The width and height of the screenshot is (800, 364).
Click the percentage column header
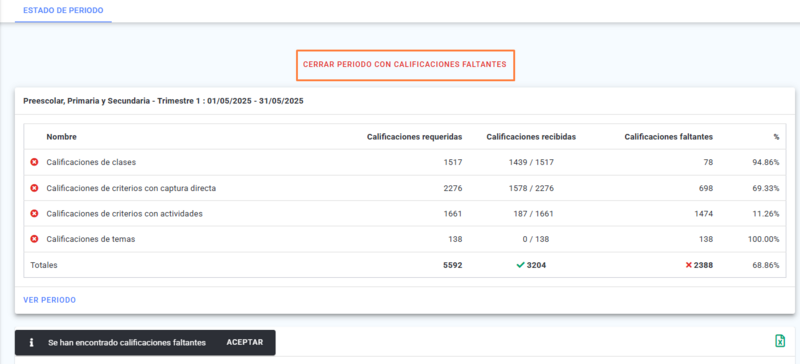(x=776, y=137)
